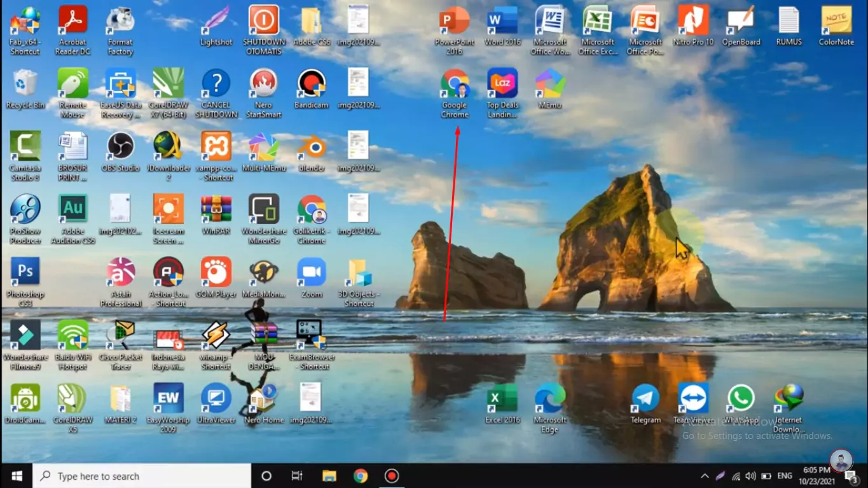Click the Chrome icon in the taskbar
Image resolution: width=868 pixels, height=488 pixels.
coord(361,476)
